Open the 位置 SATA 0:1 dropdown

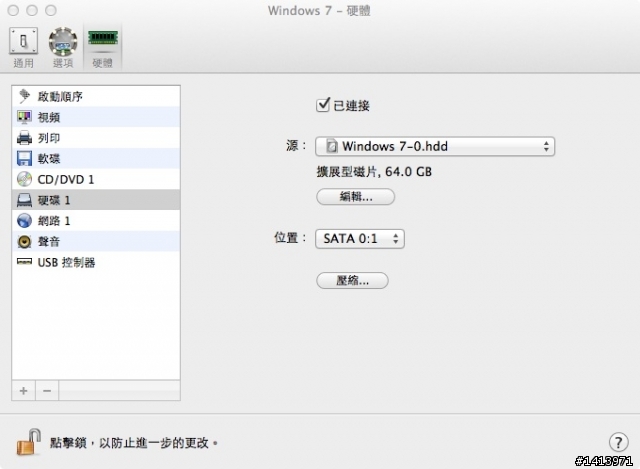coord(360,239)
